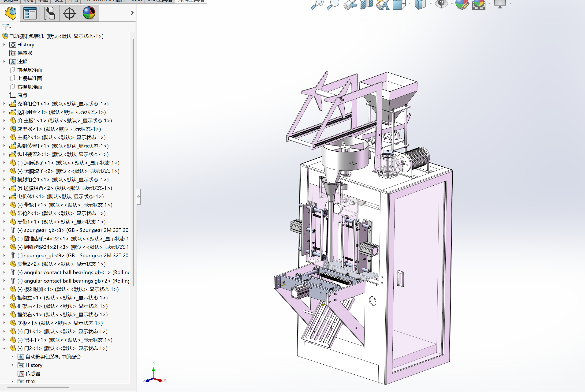This screenshot has height=392, width=585.
Task: Select the Zoom to Fit tool
Action: point(317,4)
